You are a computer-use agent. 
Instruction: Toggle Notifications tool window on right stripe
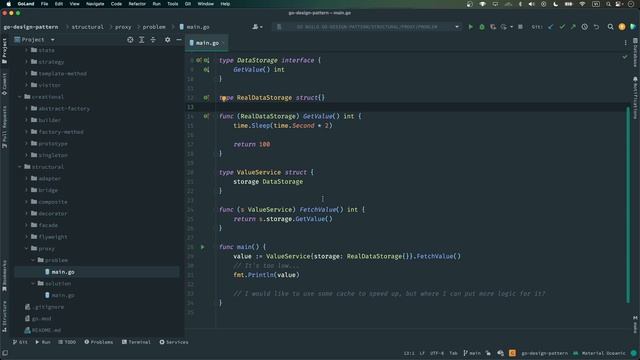click(x=636, y=97)
